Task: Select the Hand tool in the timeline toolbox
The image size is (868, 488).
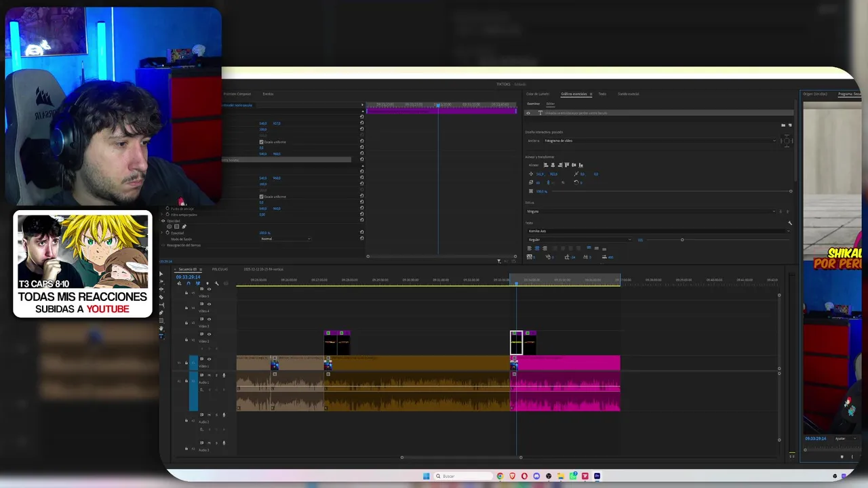Action: click(161, 328)
